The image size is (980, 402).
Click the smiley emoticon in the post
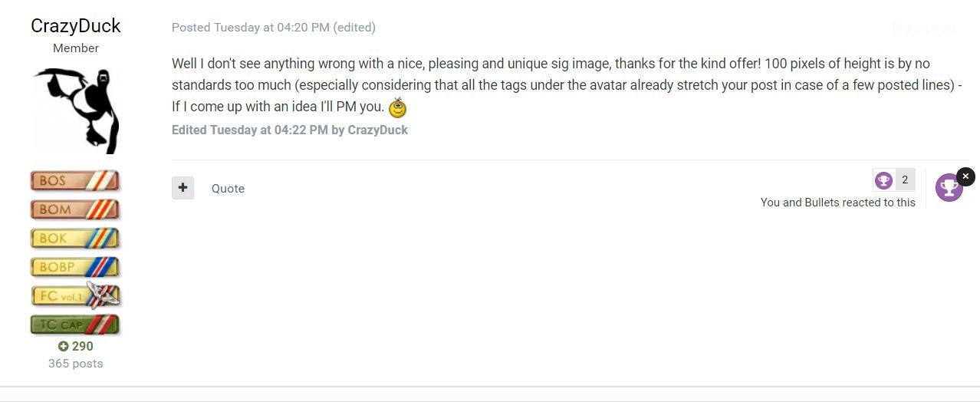click(x=397, y=108)
